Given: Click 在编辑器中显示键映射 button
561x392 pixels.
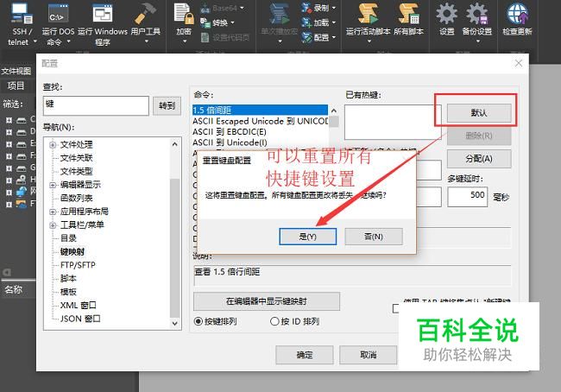Looking at the screenshot, I should 267,301.
